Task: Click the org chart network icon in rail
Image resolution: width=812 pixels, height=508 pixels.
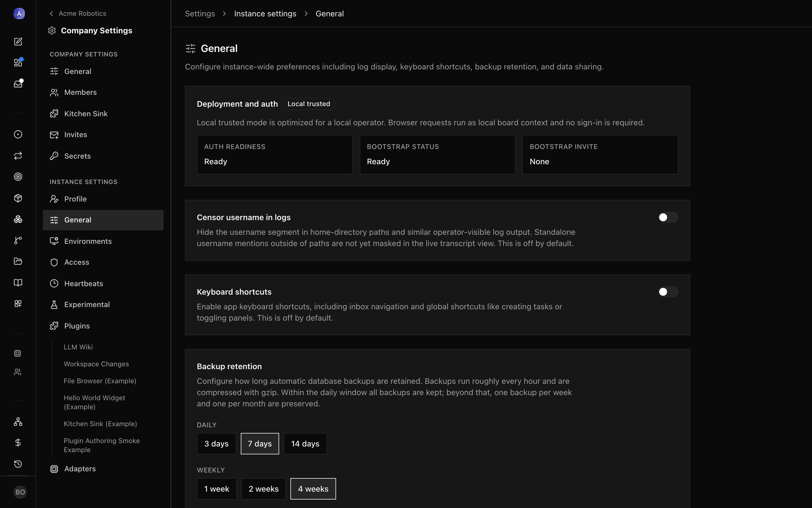Action: pos(18,422)
